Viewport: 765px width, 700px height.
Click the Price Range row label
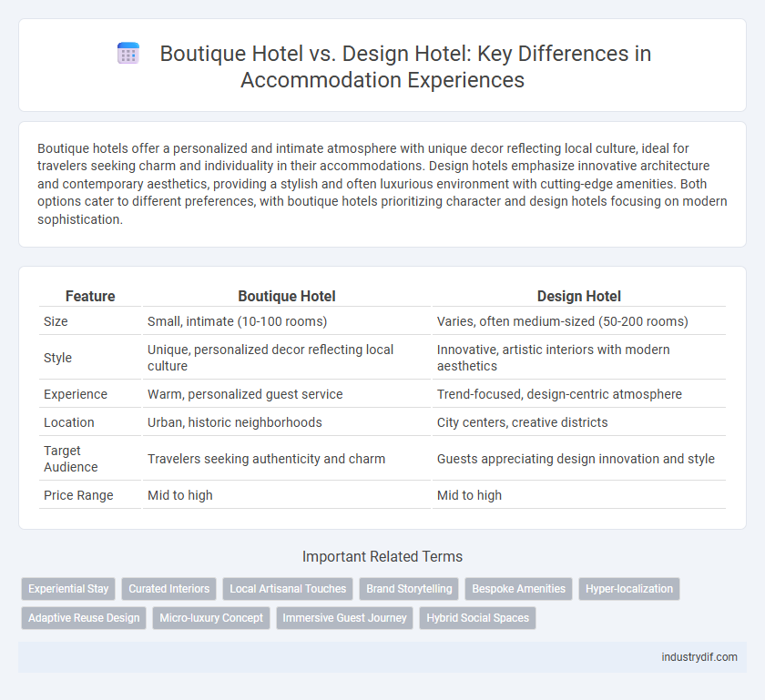pos(78,495)
